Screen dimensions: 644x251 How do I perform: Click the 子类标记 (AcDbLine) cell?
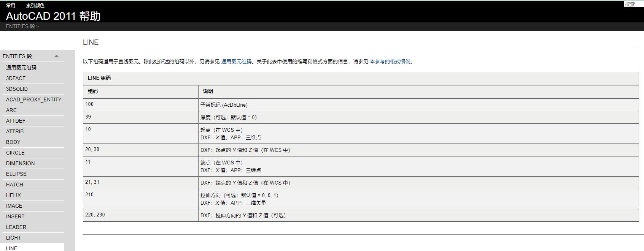click(418, 105)
